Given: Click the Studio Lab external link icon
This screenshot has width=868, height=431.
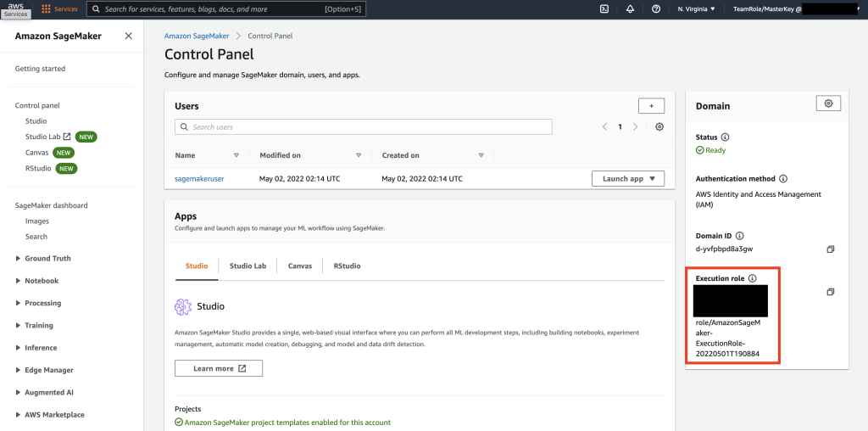Looking at the screenshot, I should click(67, 137).
